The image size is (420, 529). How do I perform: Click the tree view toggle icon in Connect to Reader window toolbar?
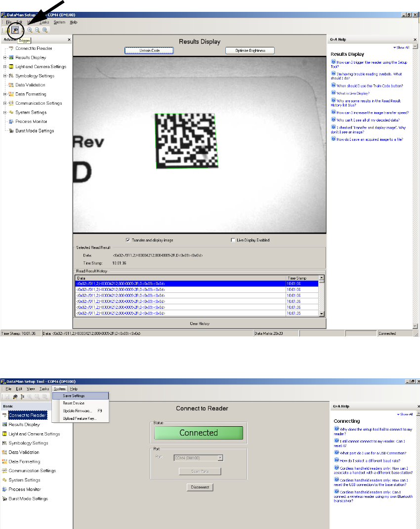(x=22, y=397)
